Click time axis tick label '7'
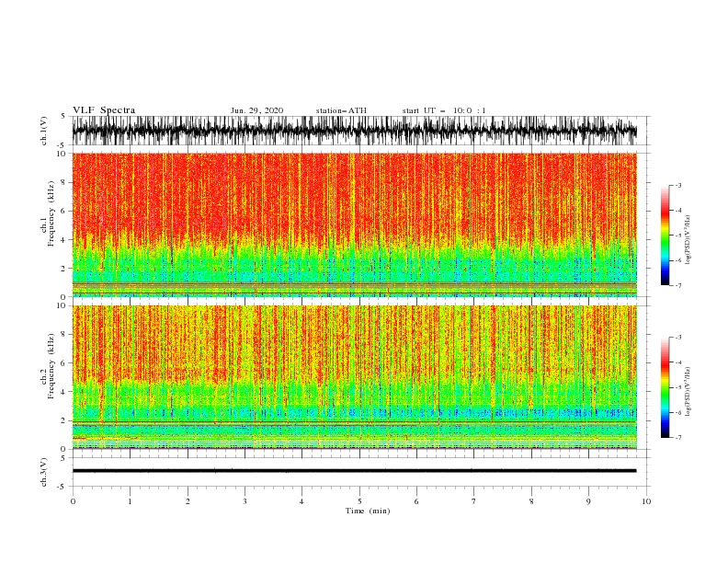Viewport: 728px width, 563px height. [x=474, y=501]
